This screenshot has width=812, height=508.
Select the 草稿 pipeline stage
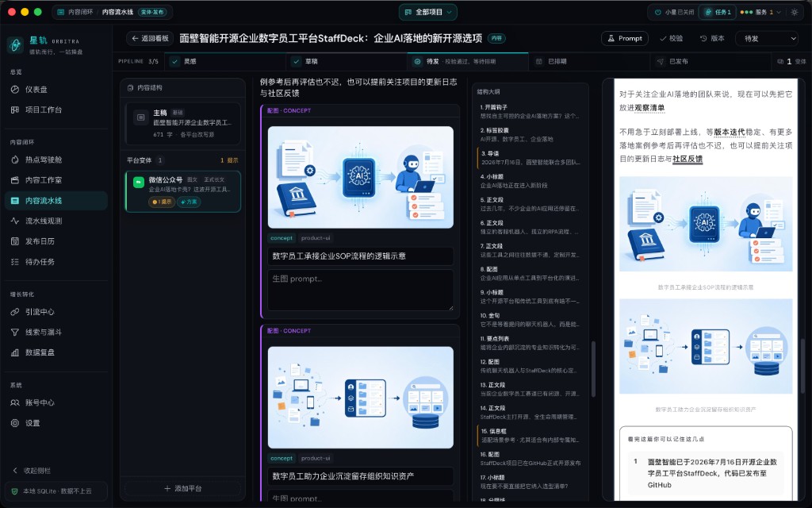(x=347, y=61)
